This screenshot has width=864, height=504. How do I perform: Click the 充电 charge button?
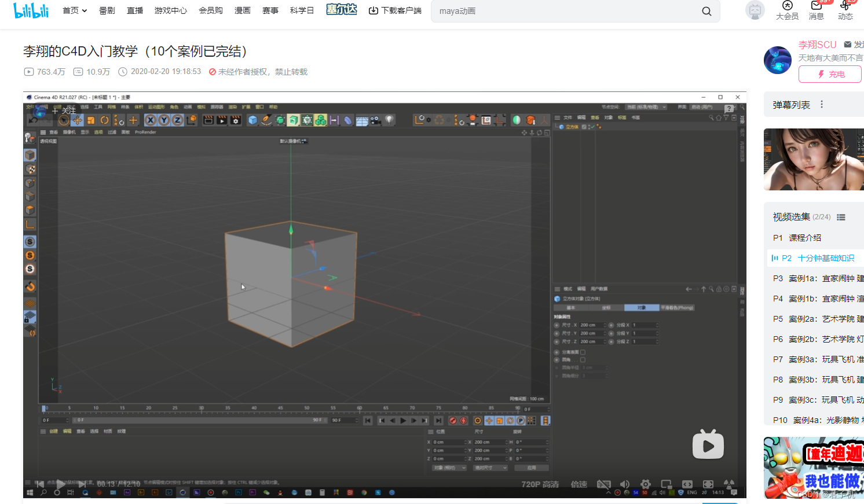[830, 74]
